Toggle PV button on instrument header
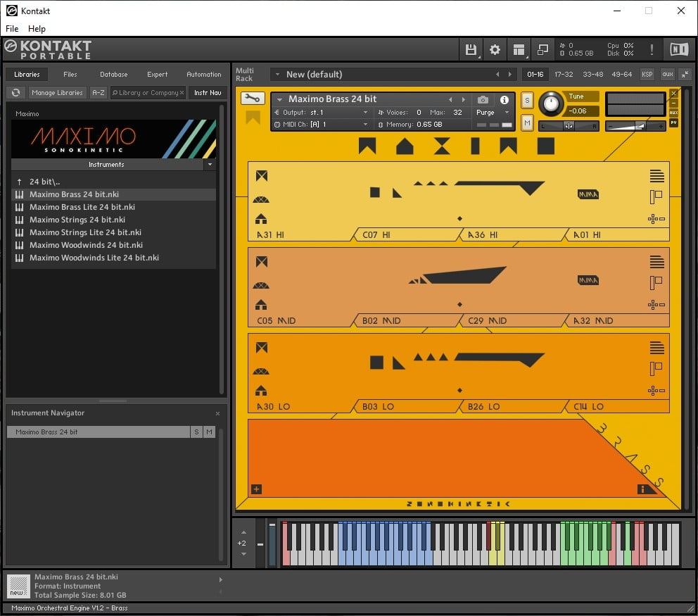 673,122
